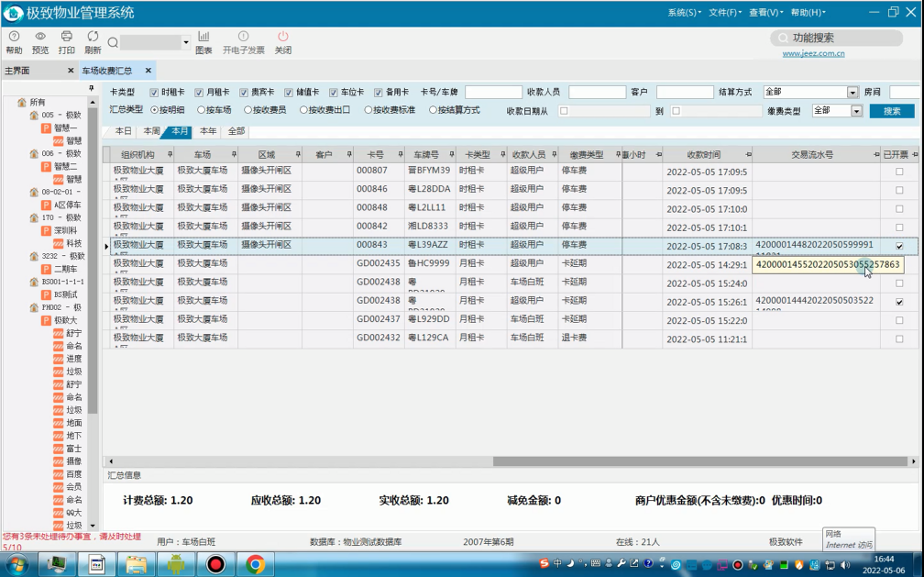
Task: Click the 打印 print icon
Action: pyautogui.click(x=67, y=37)
